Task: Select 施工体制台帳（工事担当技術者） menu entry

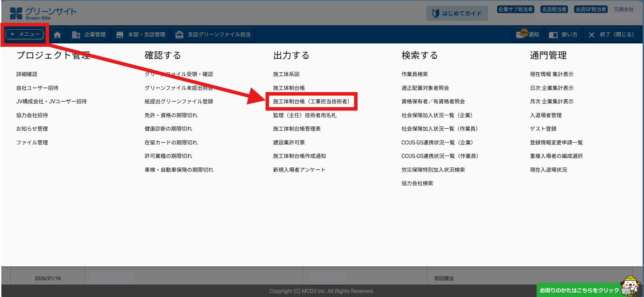Action: point(311,101)
